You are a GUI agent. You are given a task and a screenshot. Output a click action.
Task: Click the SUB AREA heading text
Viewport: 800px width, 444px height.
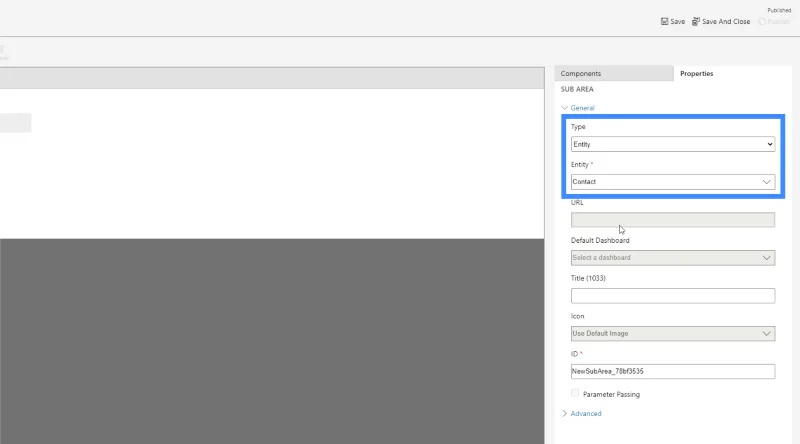[x=577, y=89]
